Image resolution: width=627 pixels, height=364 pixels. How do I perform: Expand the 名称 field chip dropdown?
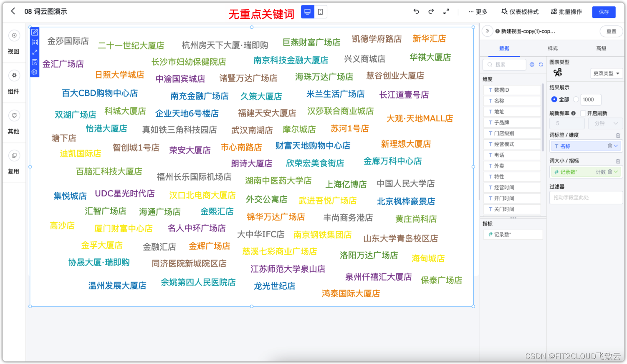tap(616, 146)
